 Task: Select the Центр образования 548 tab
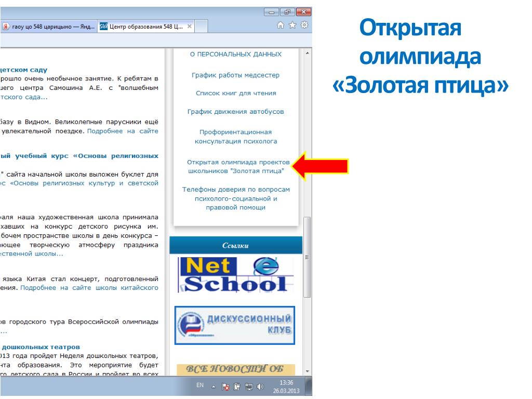pyautogui.click(x=146, y=26)
